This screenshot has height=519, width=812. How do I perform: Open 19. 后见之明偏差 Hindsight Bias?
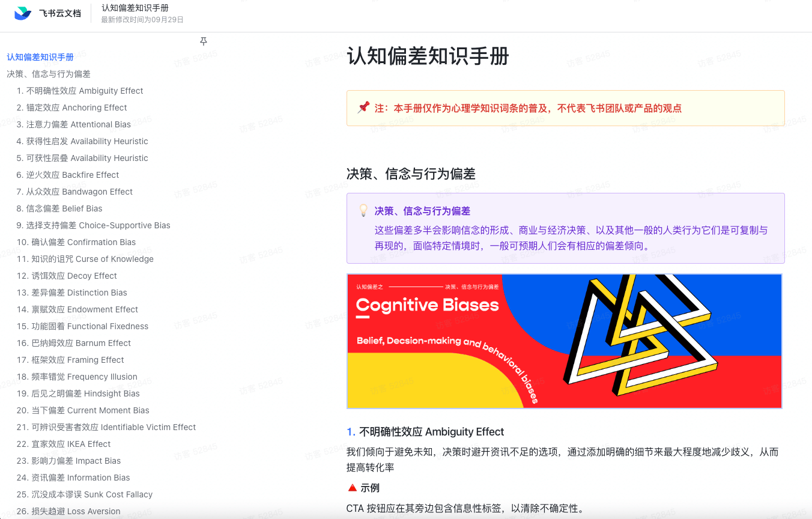(78, 393)
